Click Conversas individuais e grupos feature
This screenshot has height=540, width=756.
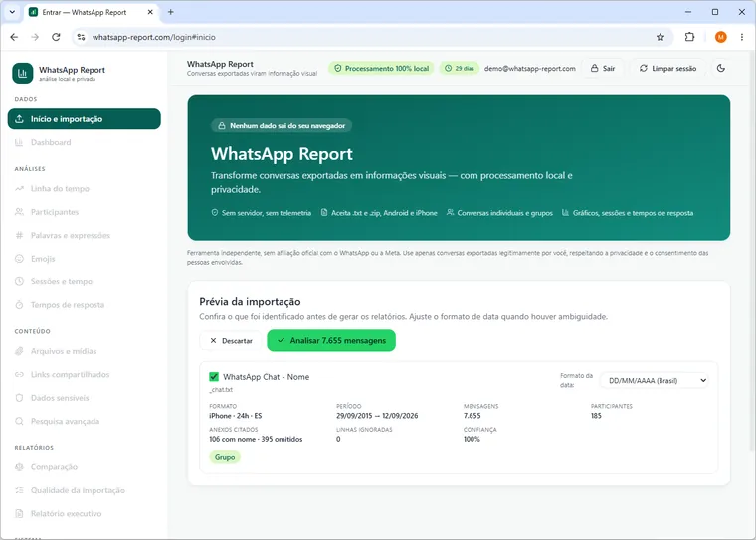point(499,213)
